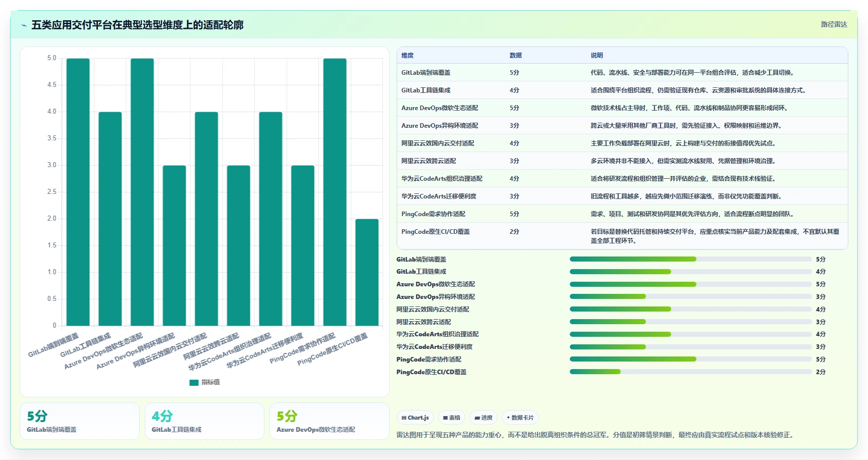Click the 数据 table column header

click(515, 56)
